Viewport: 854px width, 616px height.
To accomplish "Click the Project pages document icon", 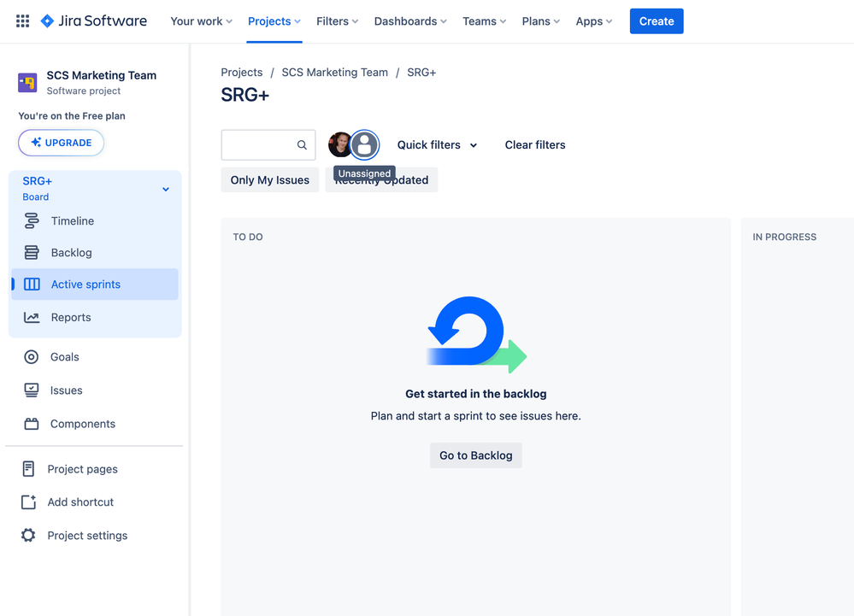I will tap(28, 468).
